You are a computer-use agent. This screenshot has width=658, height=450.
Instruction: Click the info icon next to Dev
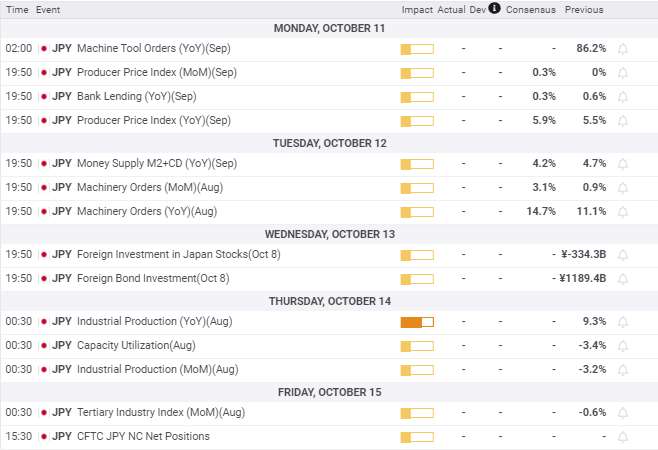pos(494,9)
